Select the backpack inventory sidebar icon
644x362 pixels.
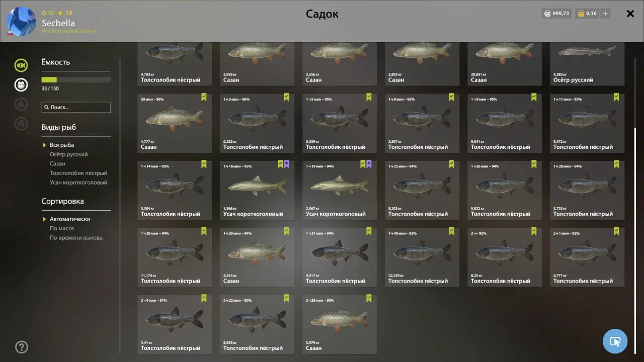[x=21, y=84]
